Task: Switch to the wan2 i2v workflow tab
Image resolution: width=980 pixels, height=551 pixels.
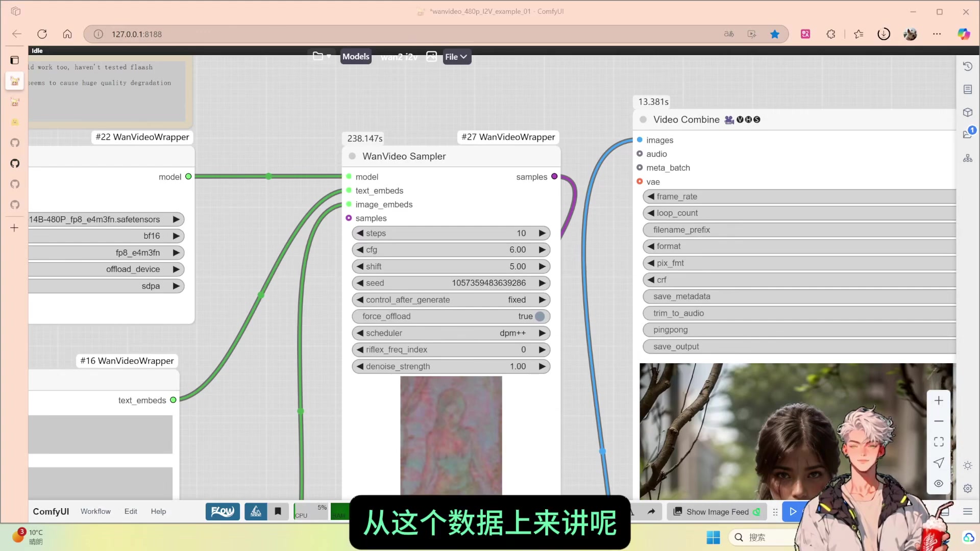Action: tap(399, 57)
